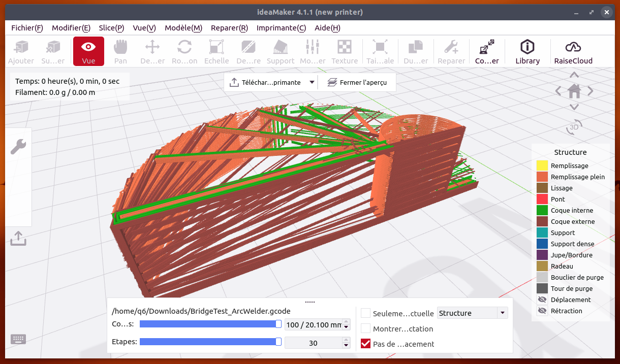Enable the Seuleme…ctuelle checkbox
This screenshot has height=364, width=620.
[x=365, y=313]
